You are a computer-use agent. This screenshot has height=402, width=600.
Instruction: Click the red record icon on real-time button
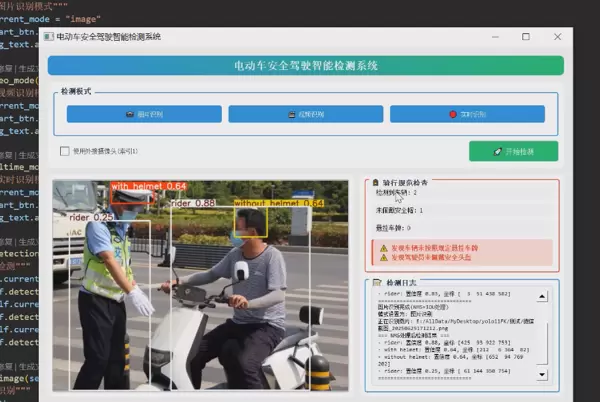(453, 114)
